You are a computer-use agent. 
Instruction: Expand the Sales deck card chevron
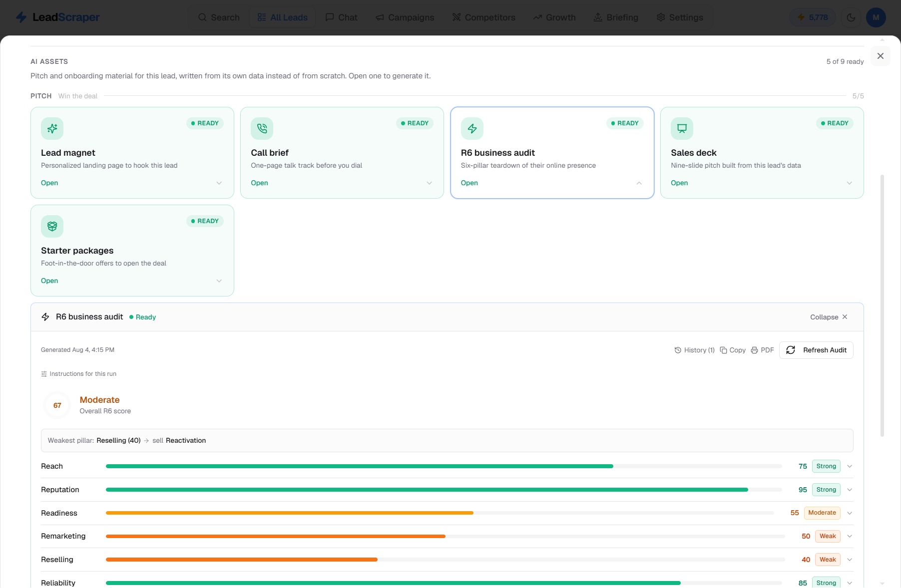(850, 183)
